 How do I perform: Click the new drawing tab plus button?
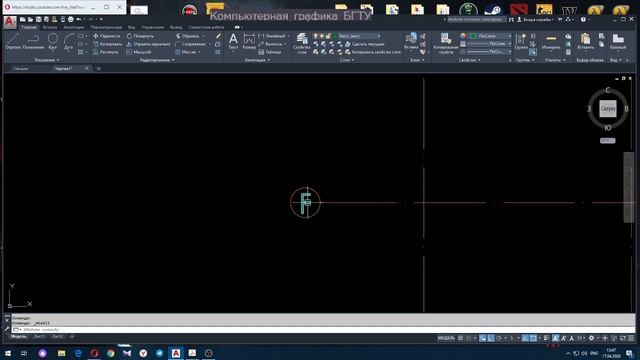coord(98,69)
